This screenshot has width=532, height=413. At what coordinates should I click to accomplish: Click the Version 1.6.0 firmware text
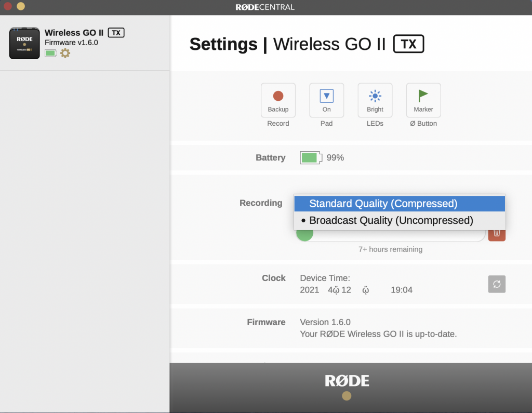pyautogui.click(x=325, y=322)
